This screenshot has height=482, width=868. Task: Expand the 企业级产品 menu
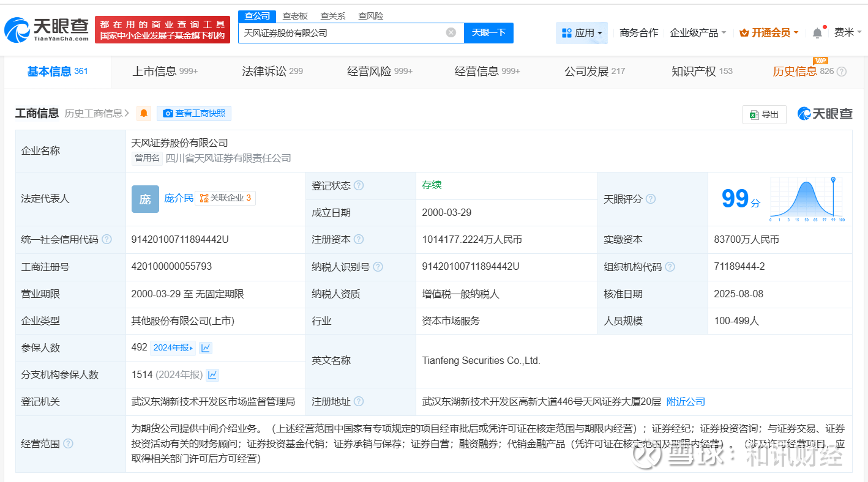698,33
